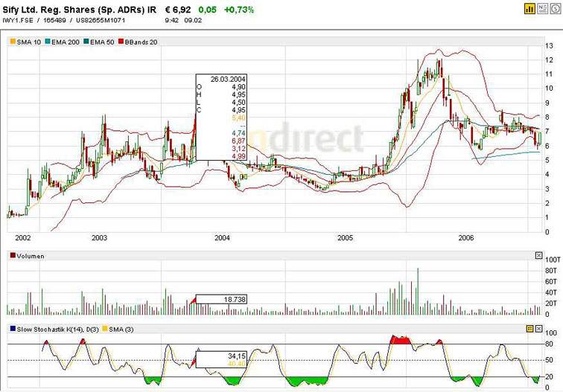This screenshot has height=392, width=563.
Task: Click the 13 label on price axis
Action: 549,46
